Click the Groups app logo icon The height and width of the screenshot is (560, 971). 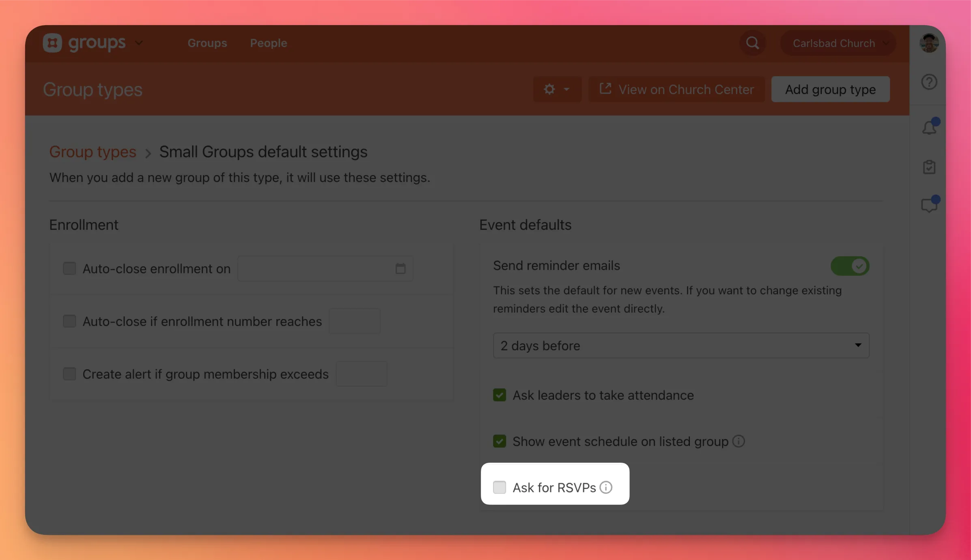53,43
